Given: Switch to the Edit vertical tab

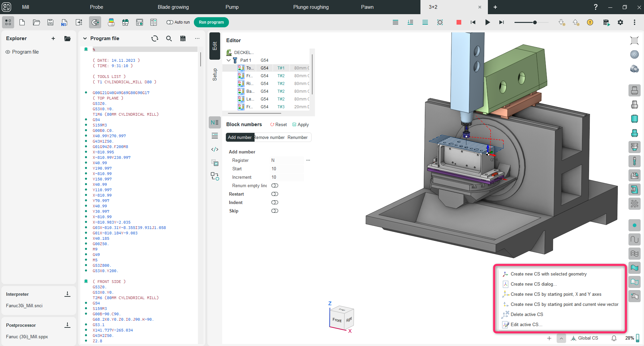Looking at the screenshot, I should [x=215, y=46].
